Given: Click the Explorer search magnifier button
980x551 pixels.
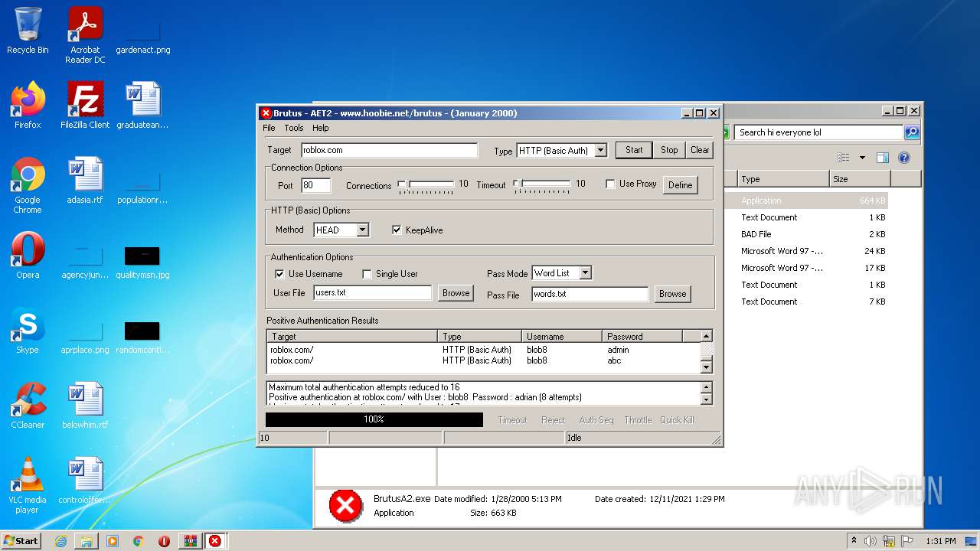Looking at the screenshot, I should pos(911,132).
